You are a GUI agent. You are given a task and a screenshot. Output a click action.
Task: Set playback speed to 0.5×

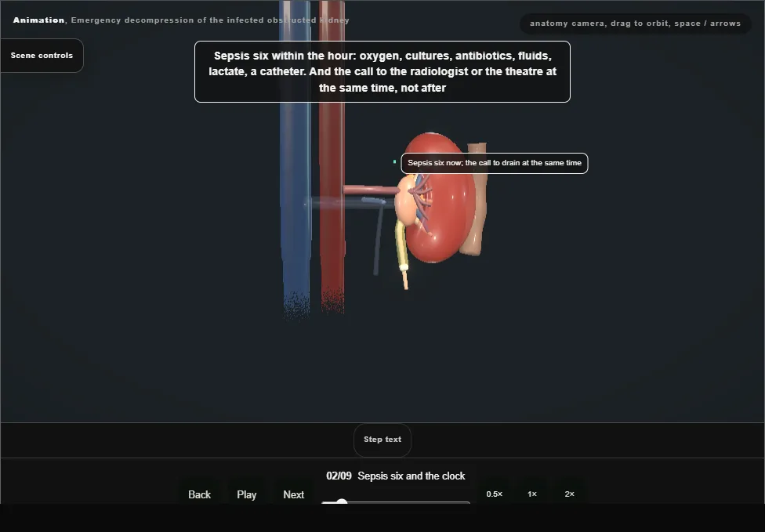495,494
